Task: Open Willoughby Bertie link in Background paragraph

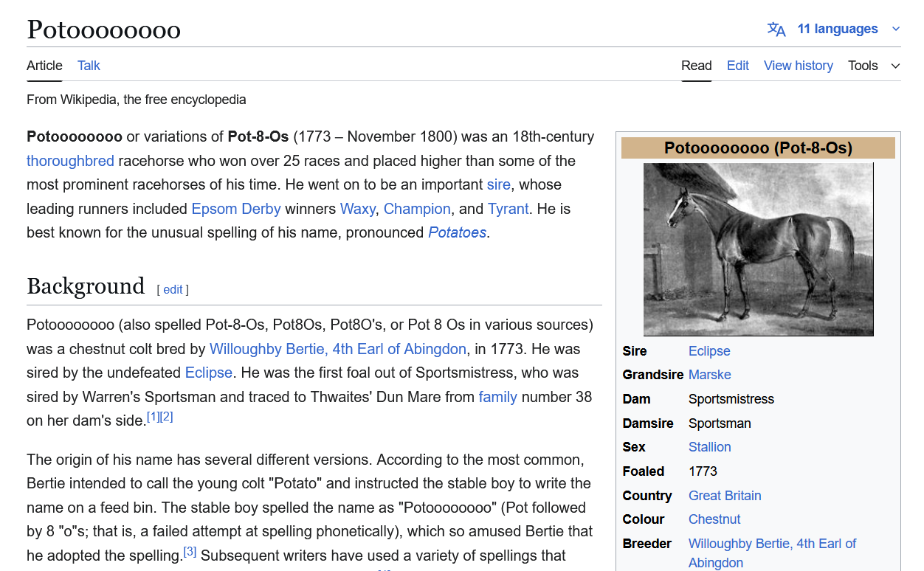Action: (338, 349)
